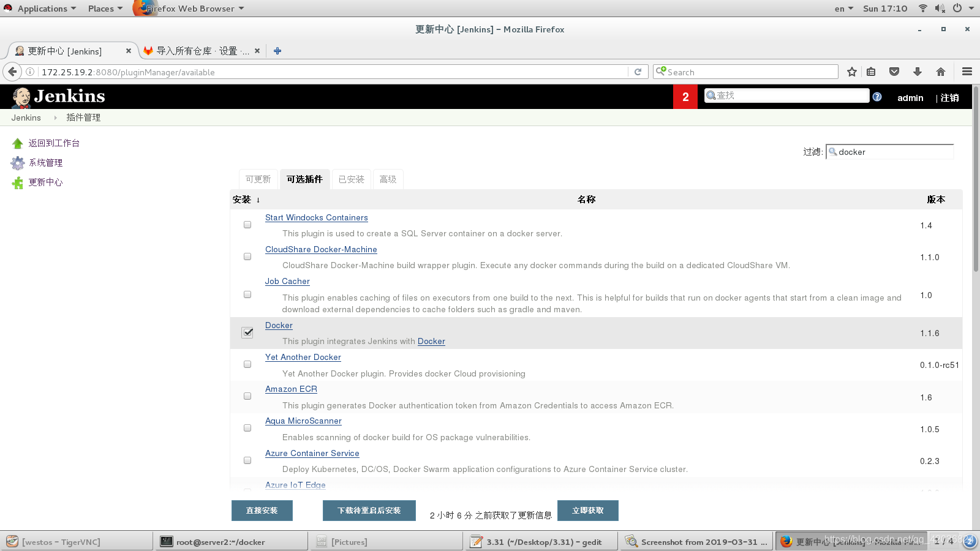The height and width of the screenshot is (551, 980).
Task: Click the gear icon for 系统管理
Action: tap(17, 163)
